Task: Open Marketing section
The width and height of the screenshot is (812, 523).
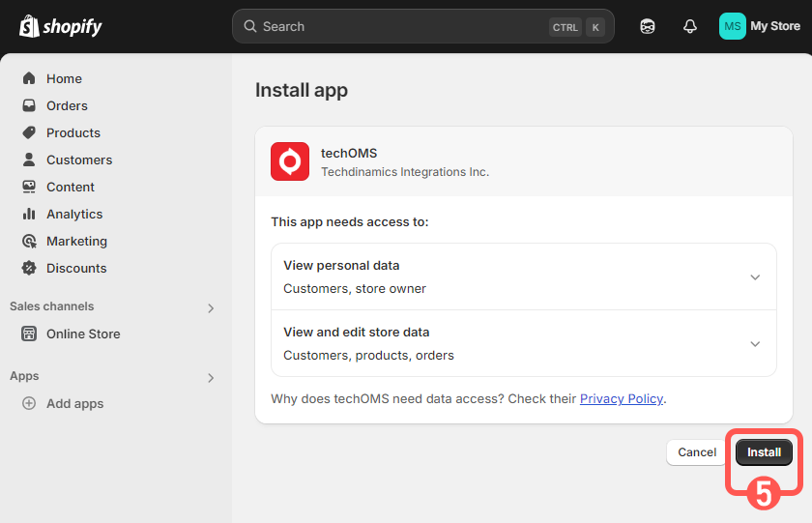Action: click(76, 242)
